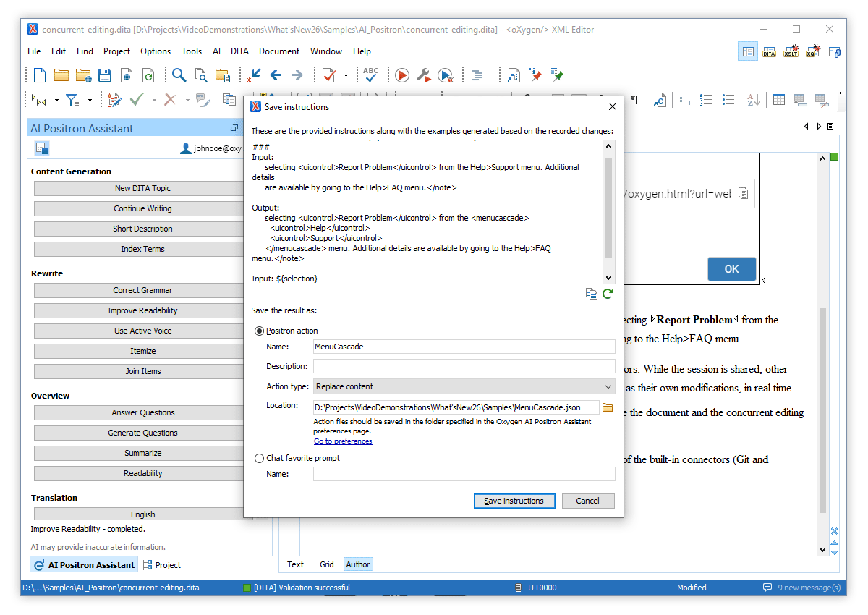This screenshot has height=615, width=868.
Task: Create a new document via toolbar icon
Action: pyautogui.click(x=40, y=75)
